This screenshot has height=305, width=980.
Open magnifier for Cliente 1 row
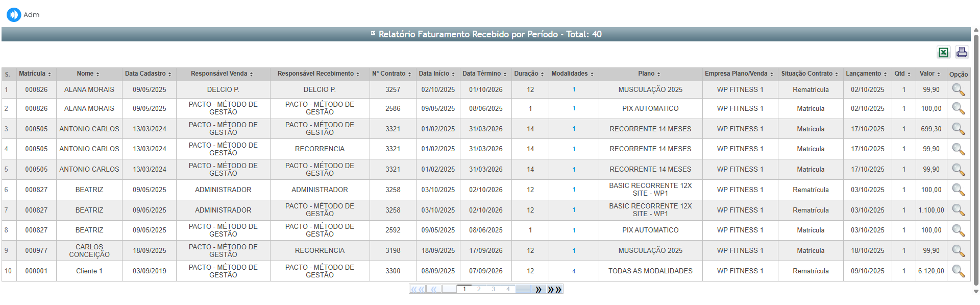point(958,271)
